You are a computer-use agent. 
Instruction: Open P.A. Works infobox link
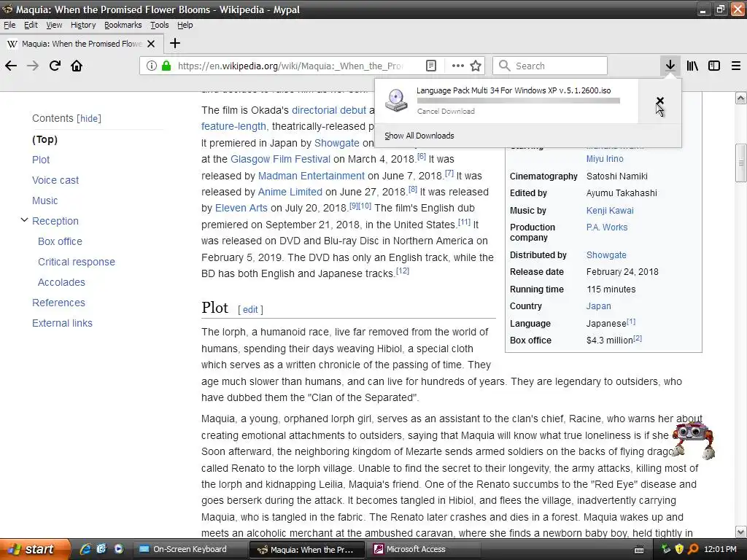pyautogui.click(x=606, y=227)
